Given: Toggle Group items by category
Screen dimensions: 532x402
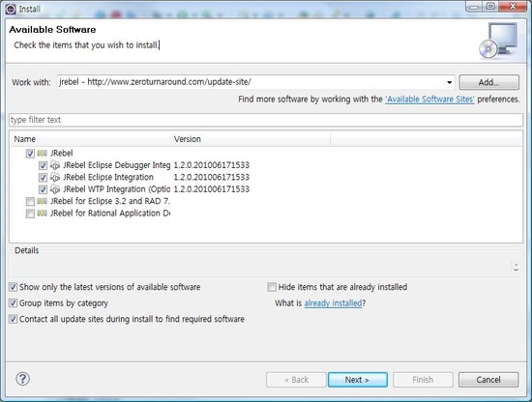Looking at the screenshot, I should (13, 303).
